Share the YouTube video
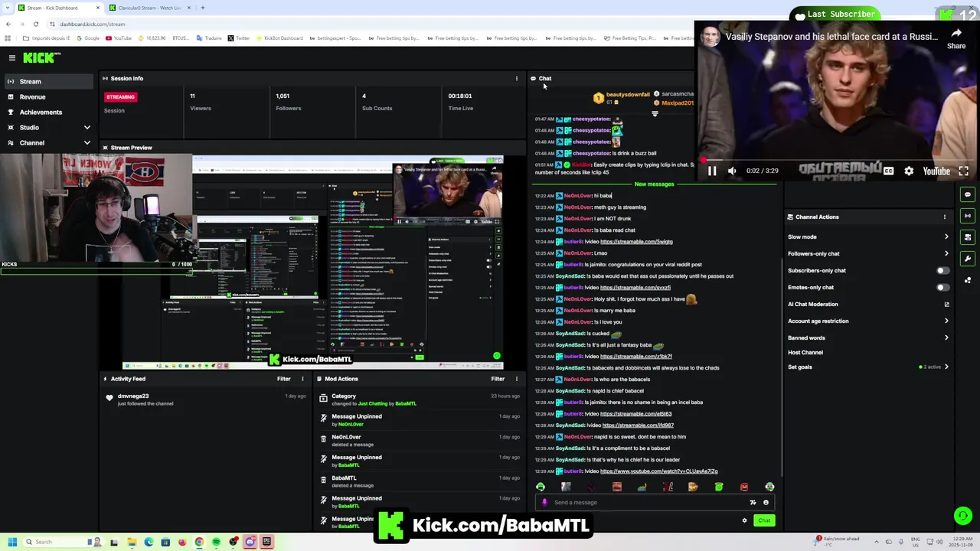The image size is (980, 551). coord(956,38)
